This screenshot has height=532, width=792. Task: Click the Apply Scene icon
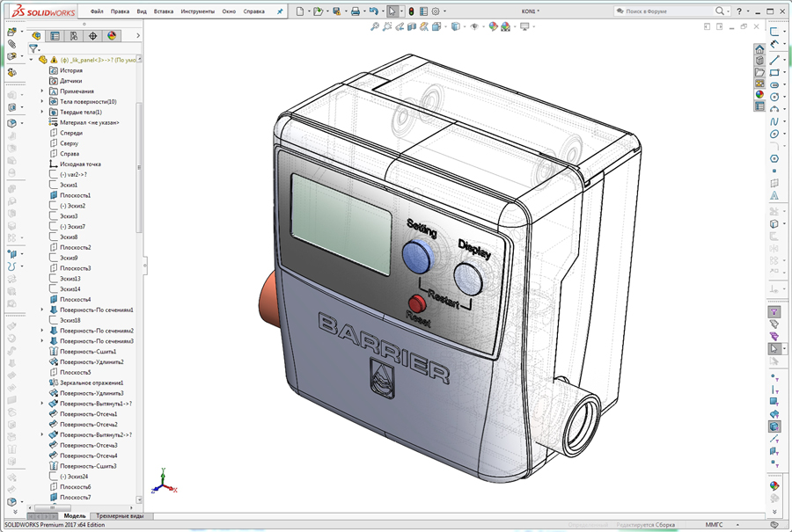[505, 27]
